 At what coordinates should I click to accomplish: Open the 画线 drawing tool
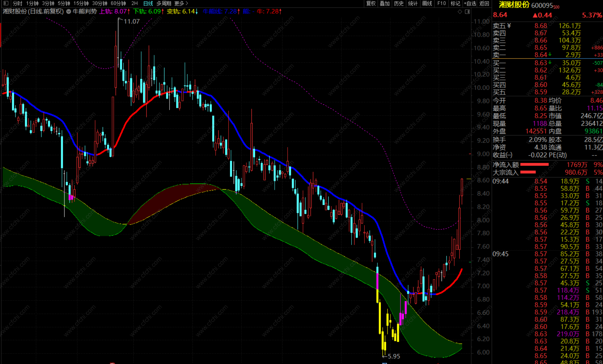427,3
